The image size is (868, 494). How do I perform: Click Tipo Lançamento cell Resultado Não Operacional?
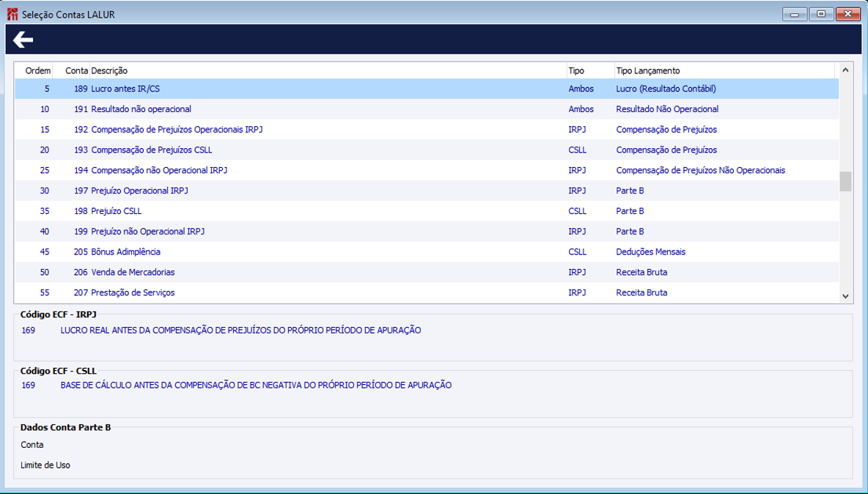(x=667, y=109)
